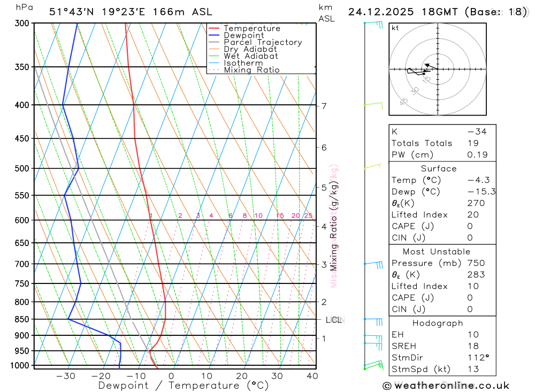This screenshot has width=535, height=392.
Task: Click the Dewpoint / Temperature (°C) axis title
Action: point(184,386)
